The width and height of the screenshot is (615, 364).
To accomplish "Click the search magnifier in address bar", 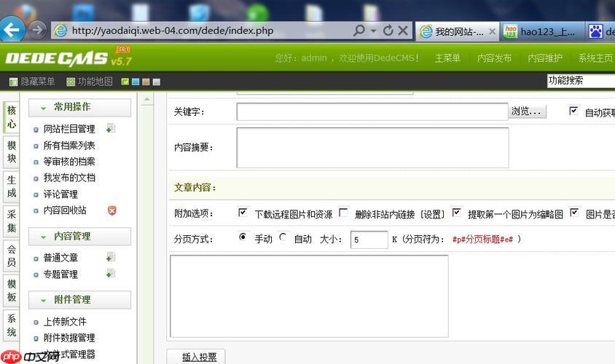I will 359,30.
